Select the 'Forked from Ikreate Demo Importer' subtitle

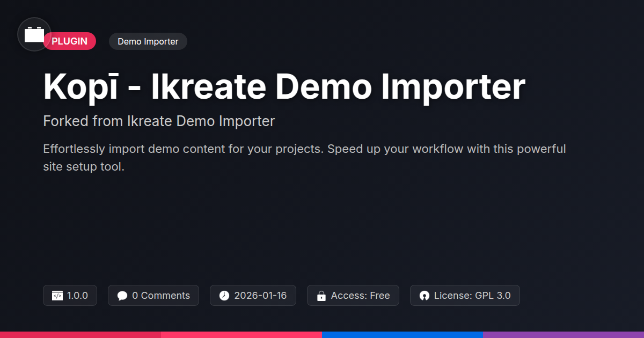(x=159, y=121)
